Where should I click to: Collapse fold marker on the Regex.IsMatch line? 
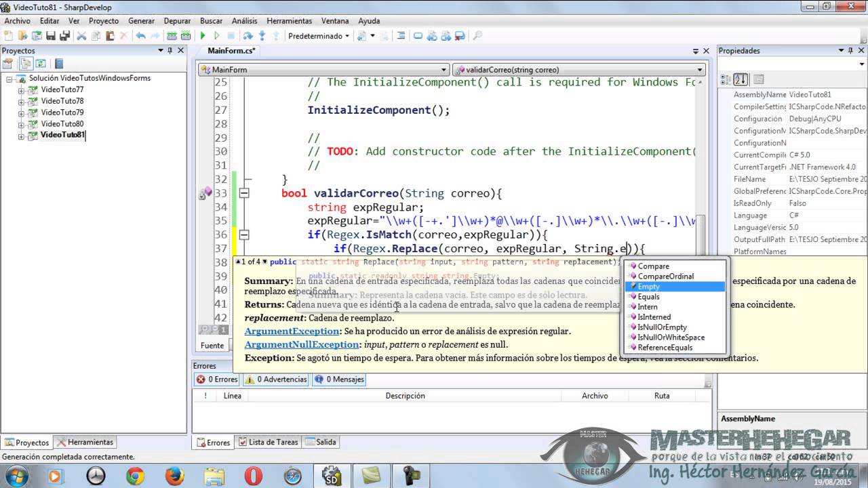point(244,235)
